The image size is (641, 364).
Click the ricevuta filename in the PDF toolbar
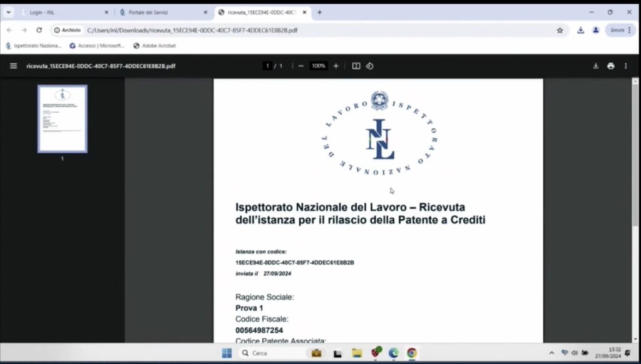pyautogui.click(x=101, y=66)
